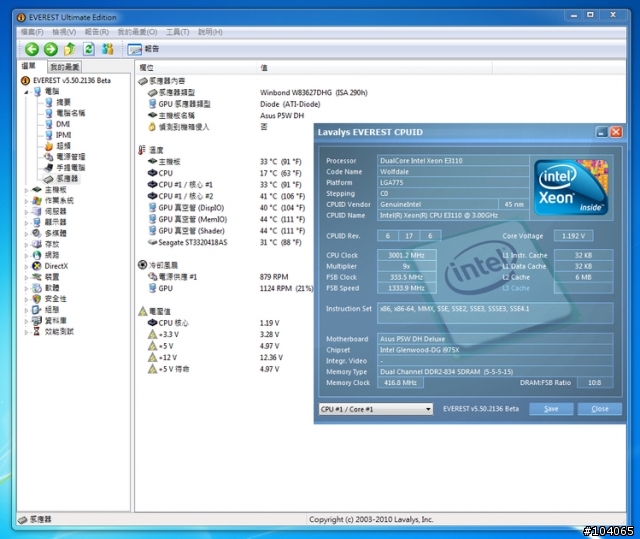Viewport: 640px width, 539px height.
Task: Click the 冷卻風扇 fan section icon
Action: [x=142, y=265]
